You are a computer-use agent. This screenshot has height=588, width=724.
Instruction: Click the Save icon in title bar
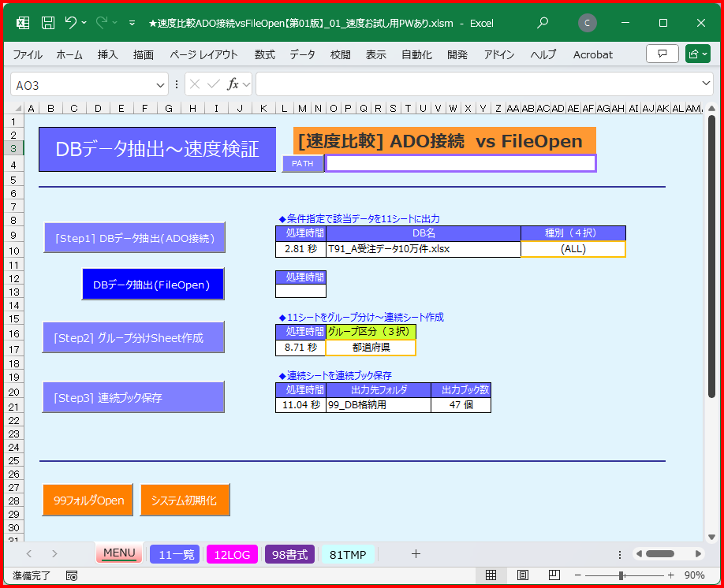[x=48, y=23]
